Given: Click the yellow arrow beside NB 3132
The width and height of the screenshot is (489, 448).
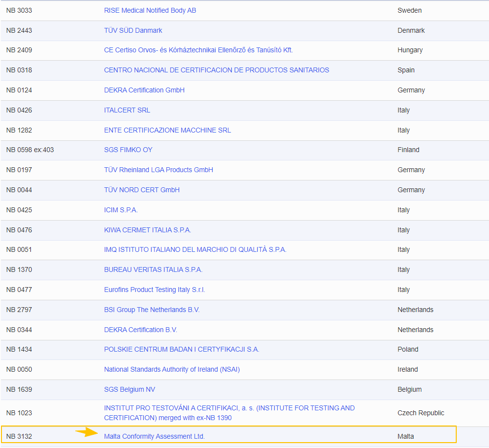Looking at the screenshot, I should pyautogui.click(x=86, y=432).
